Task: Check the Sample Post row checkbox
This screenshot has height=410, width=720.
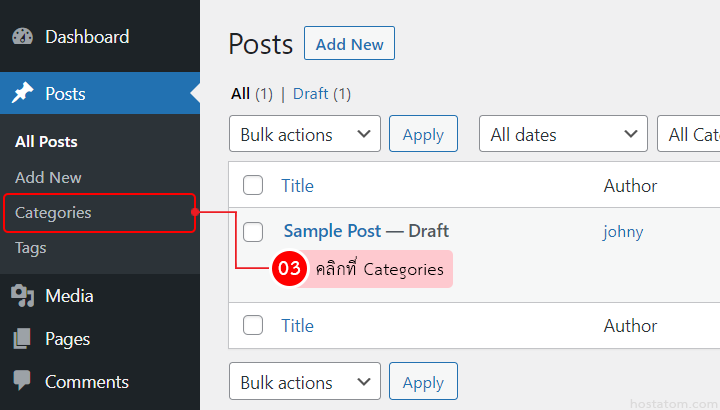Action: [x=253, y=232]
